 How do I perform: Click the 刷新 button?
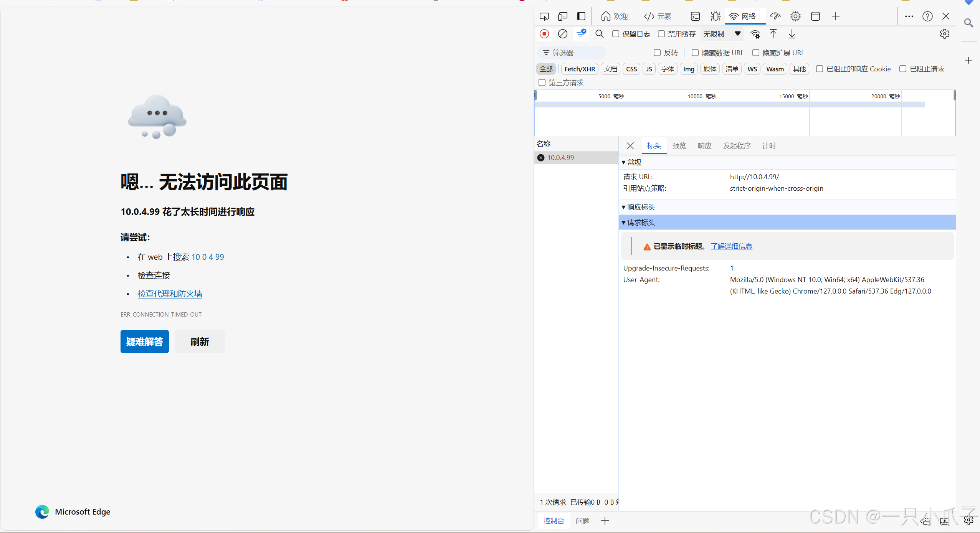[200, 342]
